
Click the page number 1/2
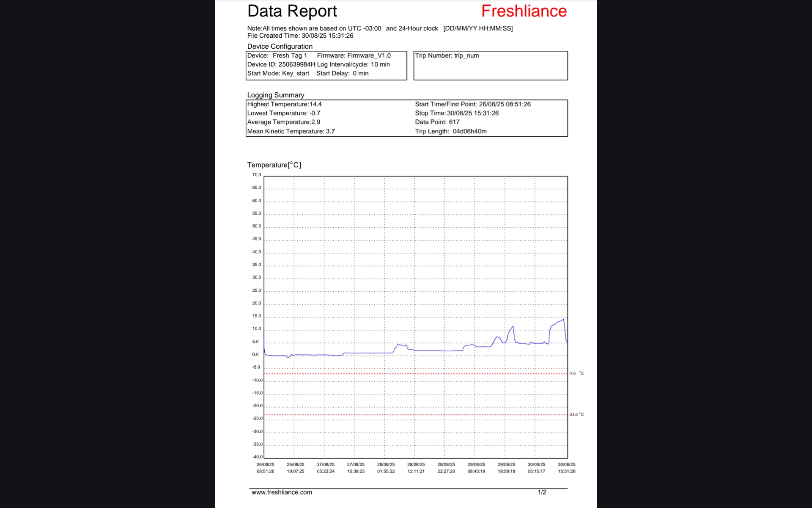click(542, 492)
